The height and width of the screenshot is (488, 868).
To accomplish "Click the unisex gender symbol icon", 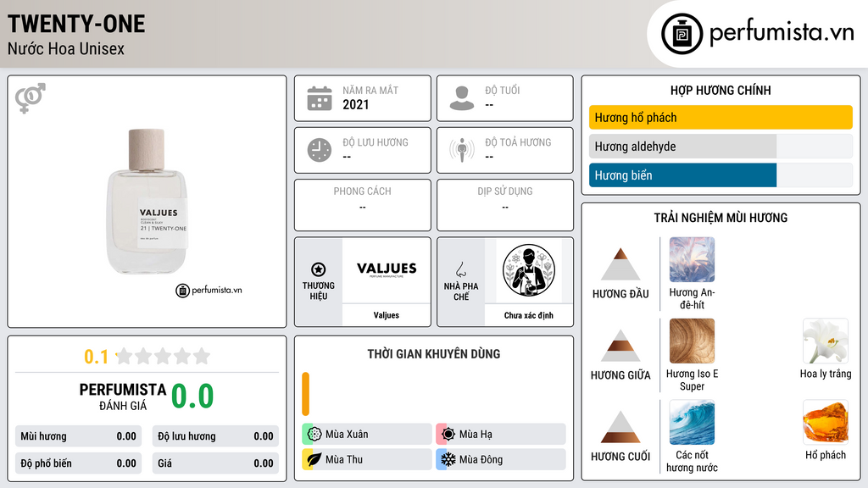I will point(31,98).
